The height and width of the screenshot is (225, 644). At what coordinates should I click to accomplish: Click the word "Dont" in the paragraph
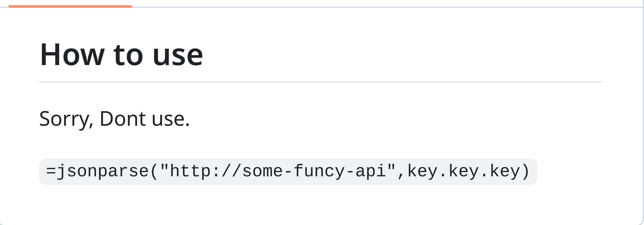(123, 119)
